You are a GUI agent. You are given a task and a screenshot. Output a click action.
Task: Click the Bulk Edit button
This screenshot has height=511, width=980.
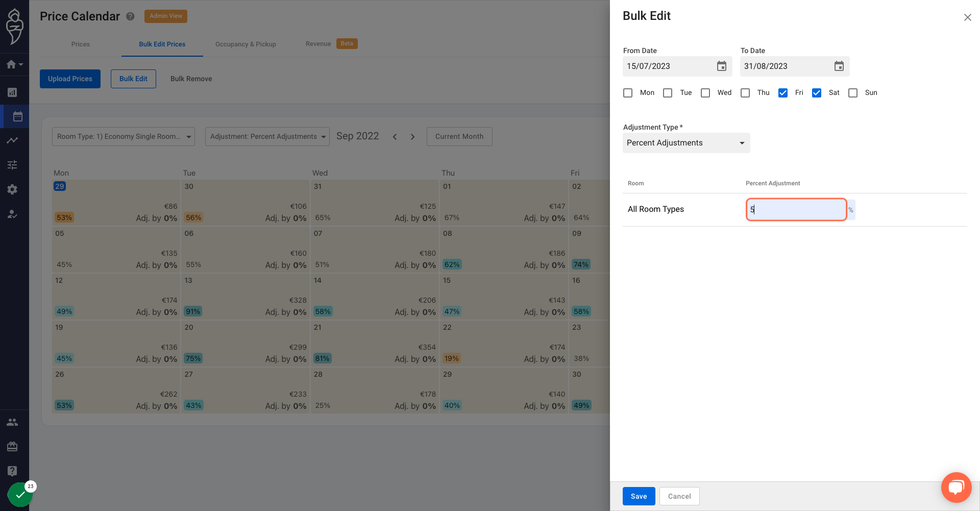133,79
